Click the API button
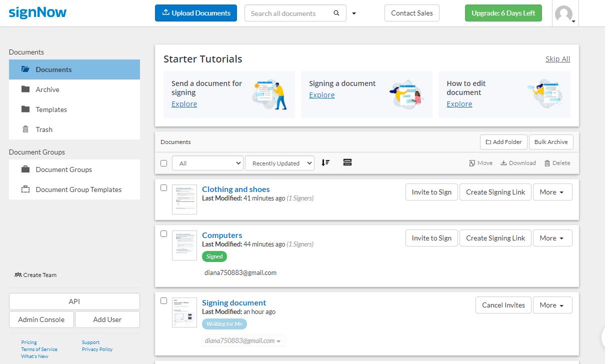605x364 pixels. coord(74,301)
